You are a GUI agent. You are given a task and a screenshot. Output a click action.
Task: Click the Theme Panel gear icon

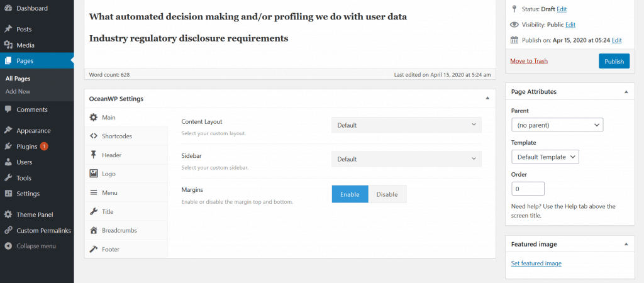pos(8,214)
